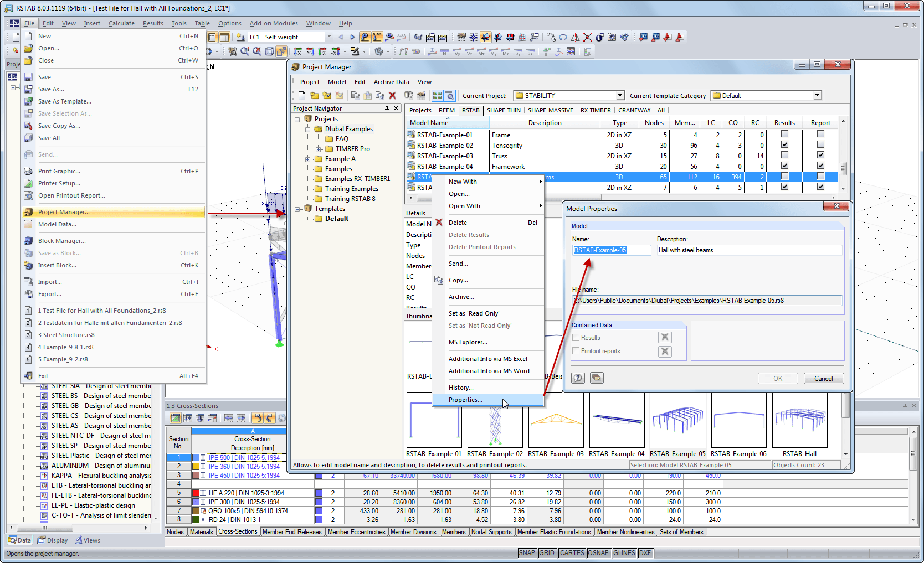The width and height of the screenshot is (924, 563).
Task: Click the delete Results X button in Contained Data
Action: click(665, 337)
